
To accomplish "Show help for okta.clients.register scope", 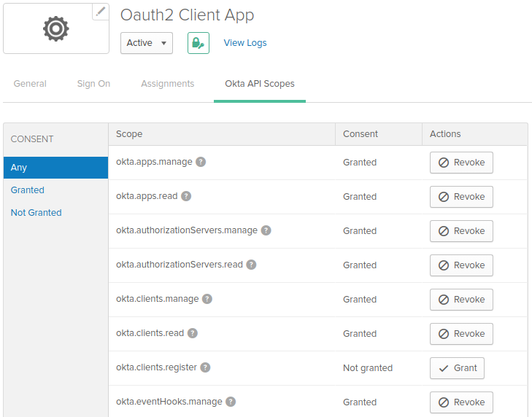I will [206, 367].
